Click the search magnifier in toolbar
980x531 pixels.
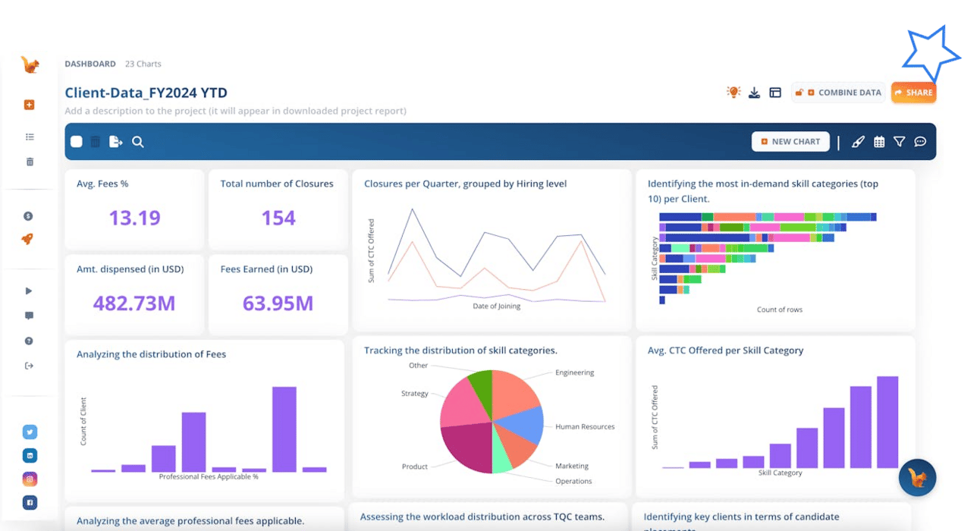138,142
